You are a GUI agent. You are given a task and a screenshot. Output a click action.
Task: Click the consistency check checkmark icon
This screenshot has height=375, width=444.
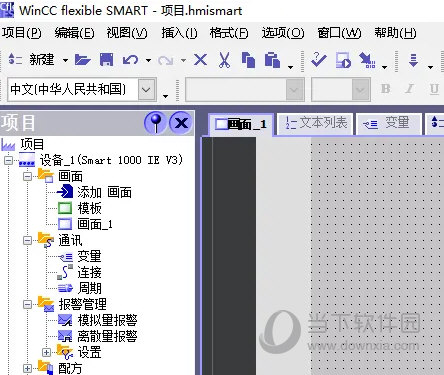pyautogui.click(x=318, y=60)
